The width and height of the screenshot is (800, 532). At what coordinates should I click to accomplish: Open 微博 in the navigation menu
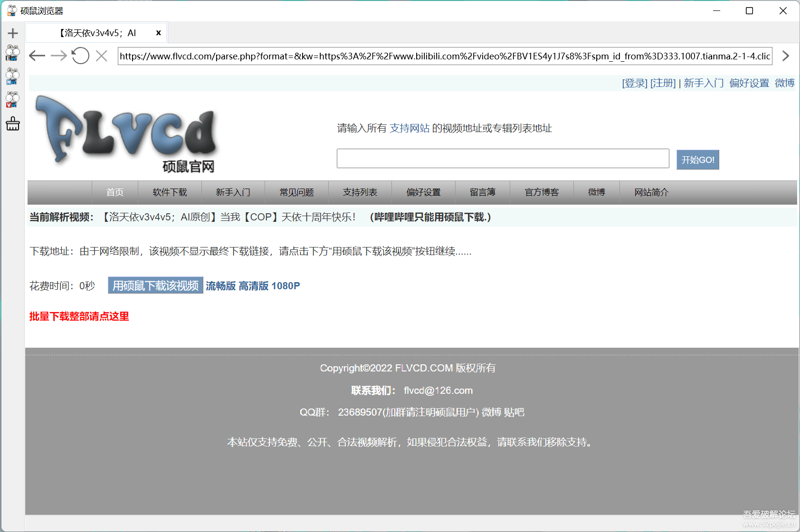(x=597, y=192)
